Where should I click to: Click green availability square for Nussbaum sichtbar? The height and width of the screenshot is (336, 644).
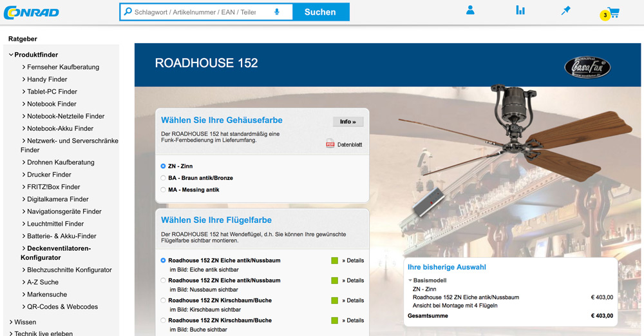point(334,281)
